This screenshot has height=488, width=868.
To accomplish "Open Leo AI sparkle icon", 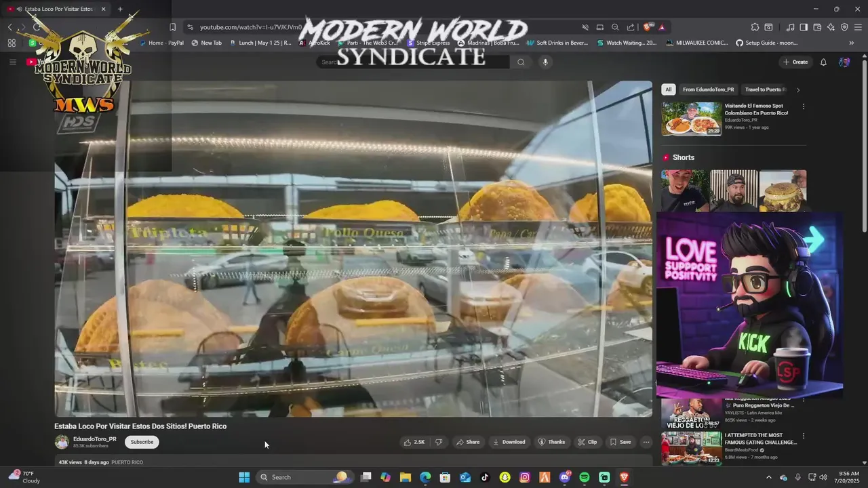I will [x=831, y=27].
